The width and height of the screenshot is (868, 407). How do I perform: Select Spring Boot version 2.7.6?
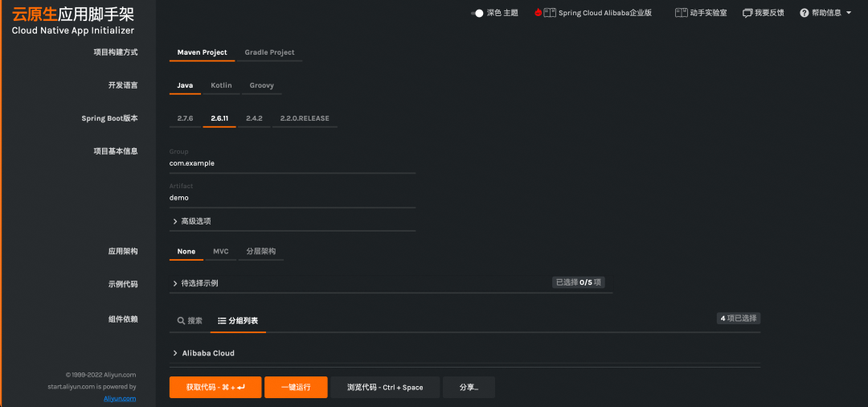185,118
